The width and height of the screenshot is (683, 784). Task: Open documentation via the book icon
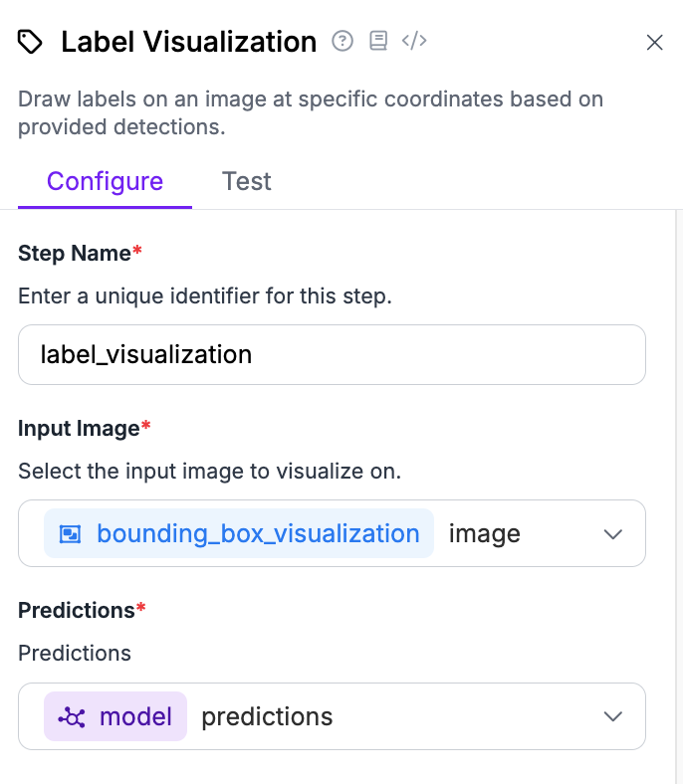378,41
